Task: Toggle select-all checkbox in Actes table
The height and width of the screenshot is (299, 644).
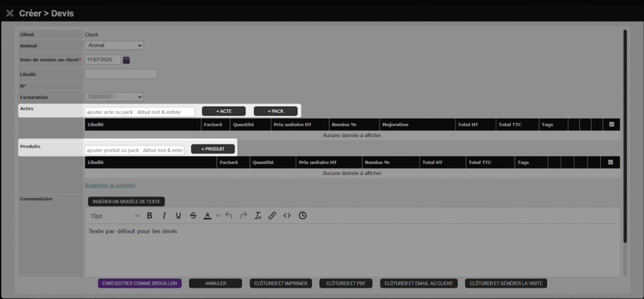Action: (x=612, y=125)
